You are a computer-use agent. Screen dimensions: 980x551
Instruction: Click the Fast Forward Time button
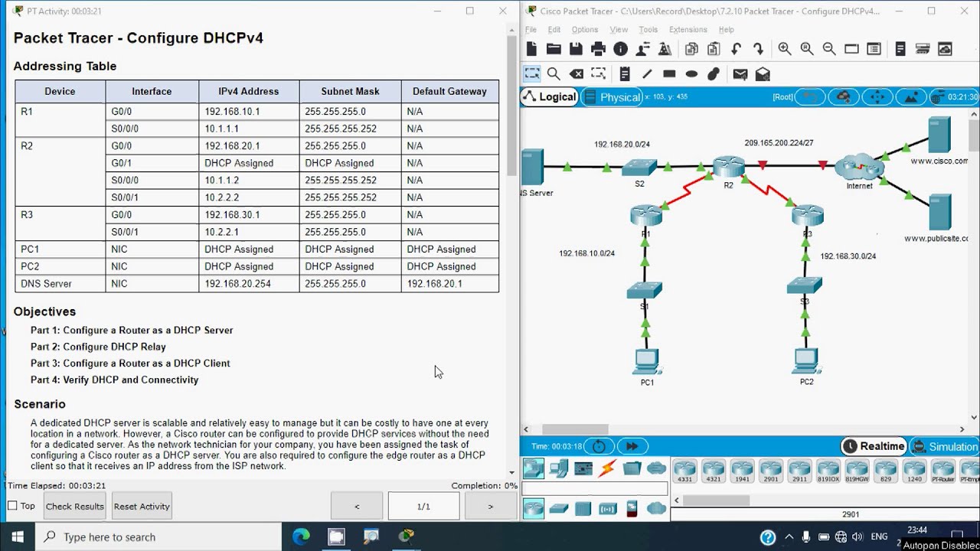(632, 446)
